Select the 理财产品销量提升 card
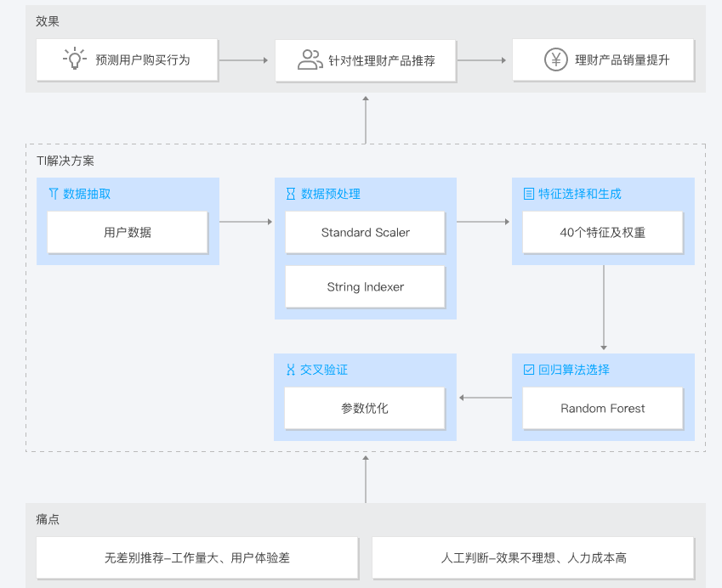722x588 pixels. pyautogui.click(x=603, y=59)
